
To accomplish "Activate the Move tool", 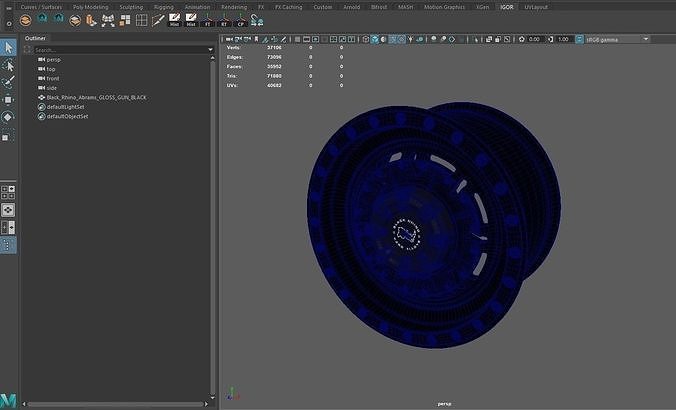I will pos(8,100).
